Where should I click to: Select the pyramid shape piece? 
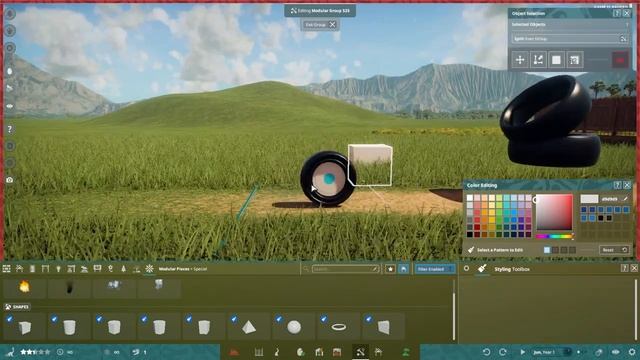pyautogui.click(x=249, y=327)
